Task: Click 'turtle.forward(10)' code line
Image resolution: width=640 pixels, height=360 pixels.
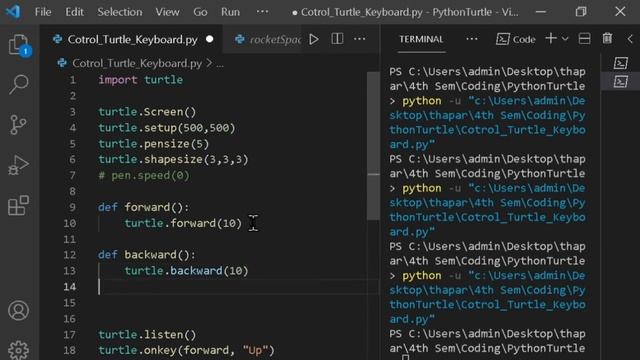Action: [x=183, y=223]
